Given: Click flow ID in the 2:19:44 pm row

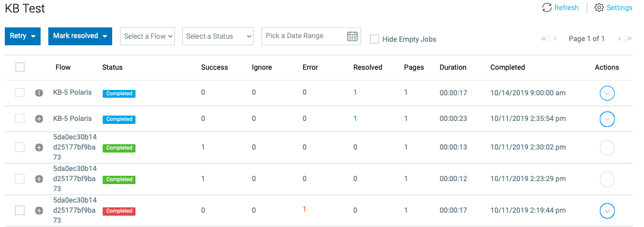Looking at the screenshot, I should [75, 210].
